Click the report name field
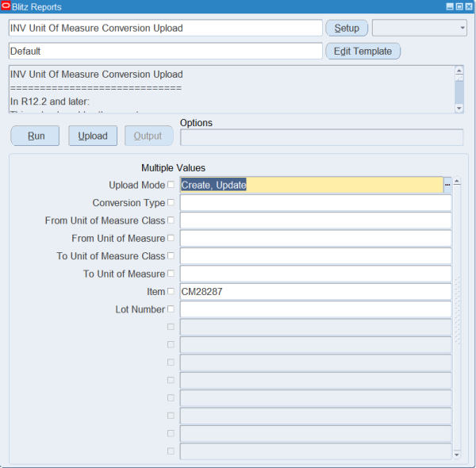Viewport: 476px width, 468px height. click(166, 28)
